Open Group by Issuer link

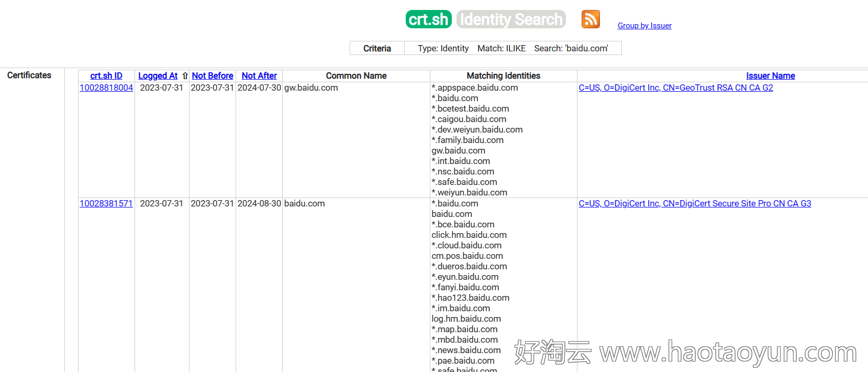[x=644, y=26]
